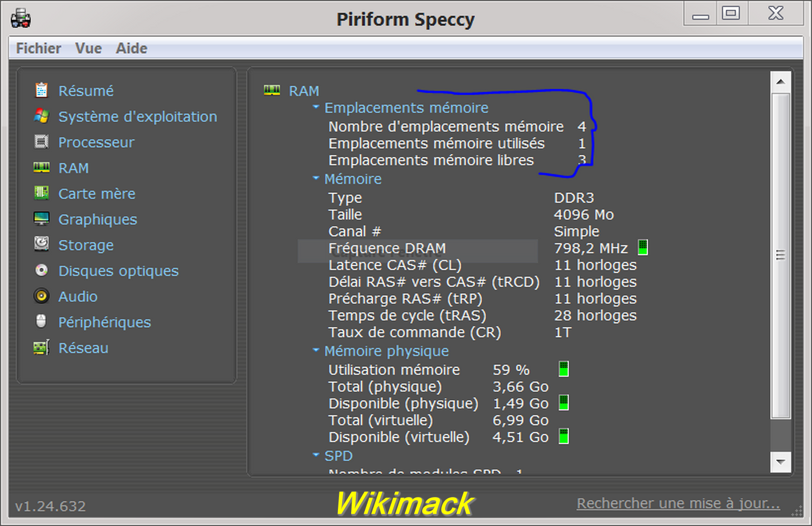Screen dimensions: 812x526
Task: Open the Vue menu
Action: (x=88, y=48)
